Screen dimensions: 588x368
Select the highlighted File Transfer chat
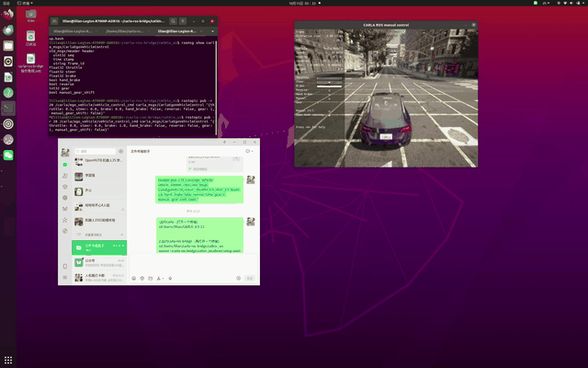coord(99,247)
